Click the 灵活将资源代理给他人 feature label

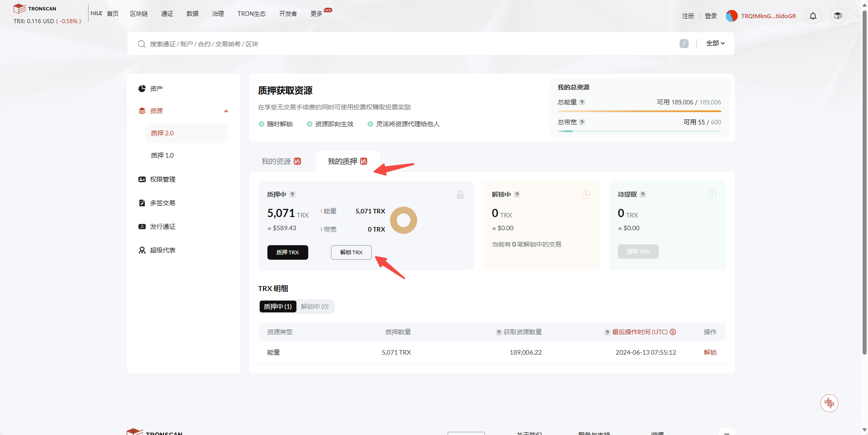[x=408, y=124]
